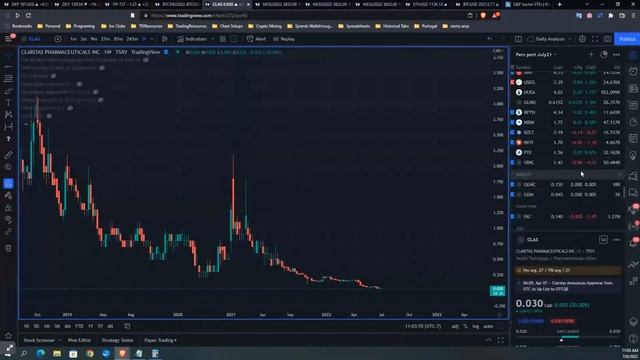Toggle visibility of third indicator in legend

coord(53,76)
